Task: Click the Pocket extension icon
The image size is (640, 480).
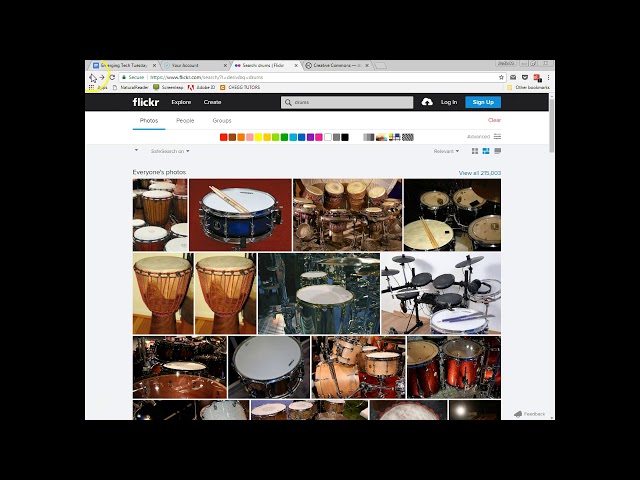Action: click(x=525, y=77)
